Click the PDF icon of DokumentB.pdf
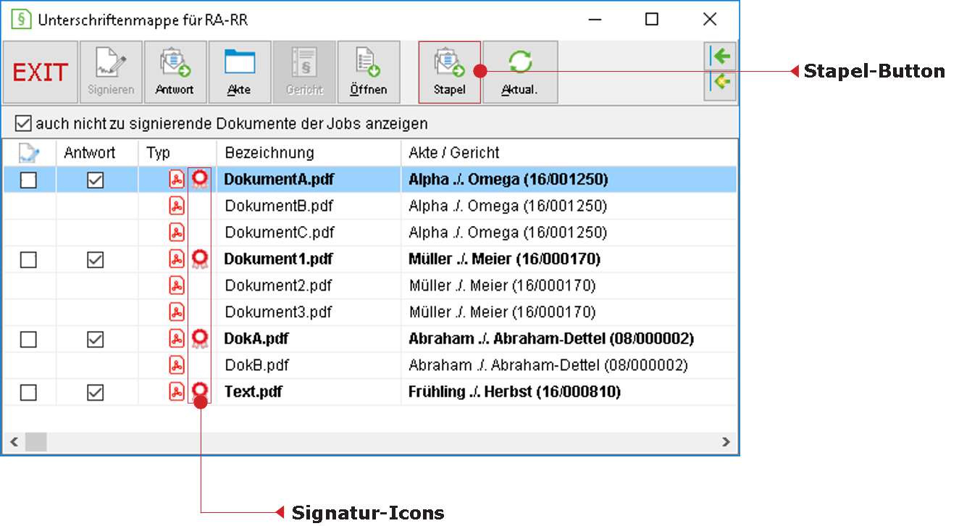980x526 pixels. click(x=177, y=206)
